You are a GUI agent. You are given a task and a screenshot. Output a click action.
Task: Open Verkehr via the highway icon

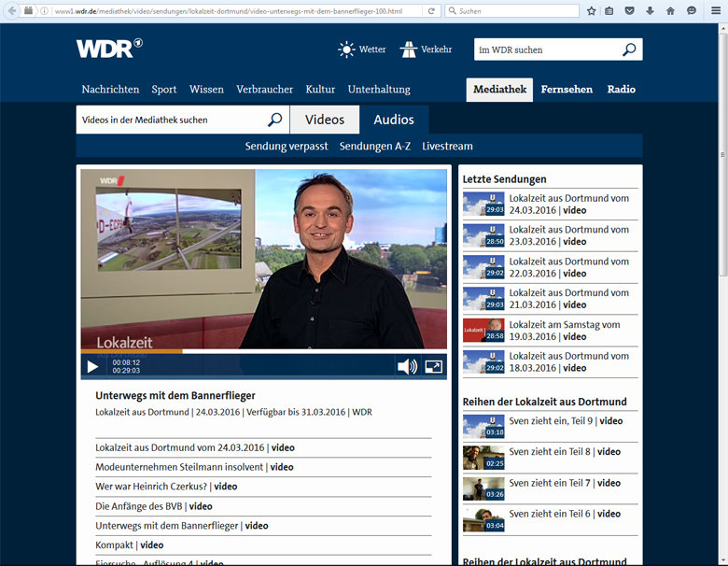tap(409, 50)
